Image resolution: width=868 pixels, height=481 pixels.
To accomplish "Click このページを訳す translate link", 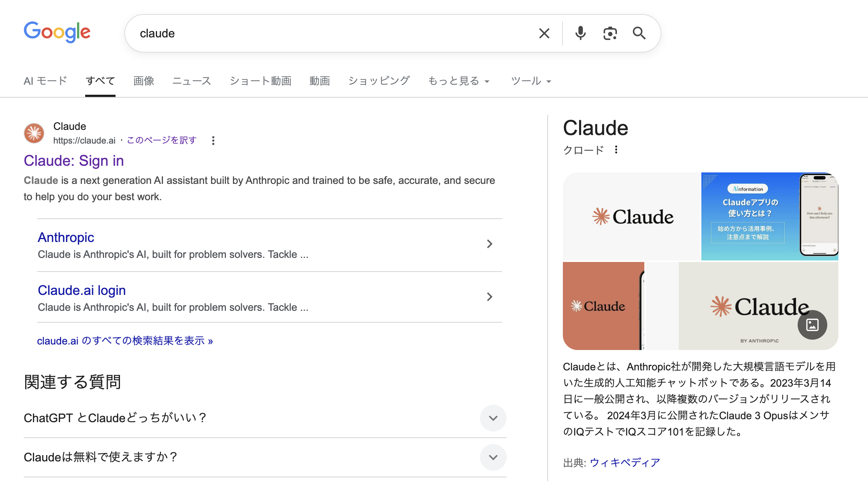I will click(162, 140).
